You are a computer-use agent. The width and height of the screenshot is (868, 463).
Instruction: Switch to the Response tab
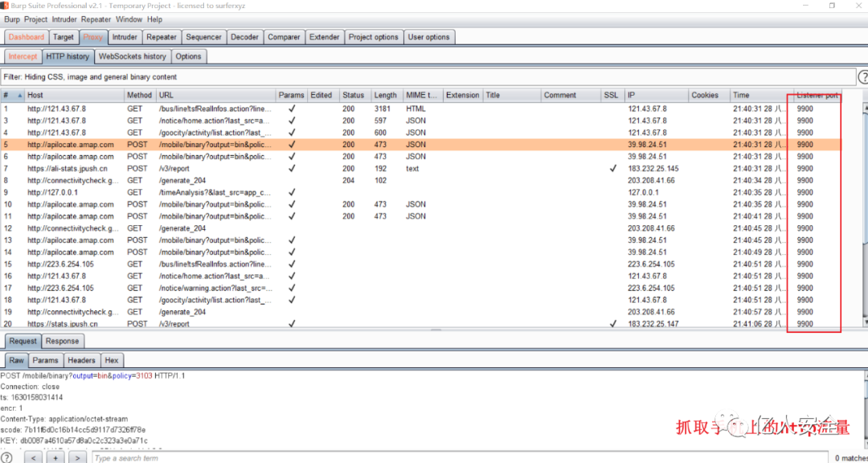(63, 341)
